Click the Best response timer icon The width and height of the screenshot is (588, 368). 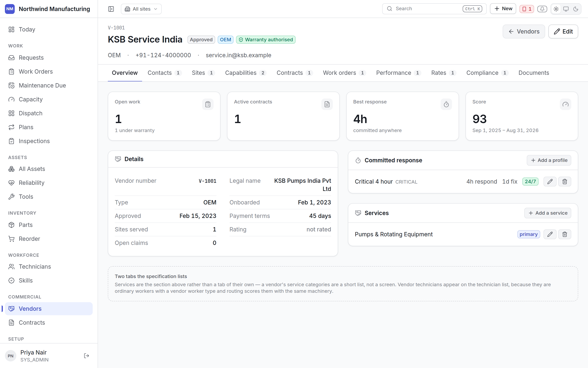(446, 104)
